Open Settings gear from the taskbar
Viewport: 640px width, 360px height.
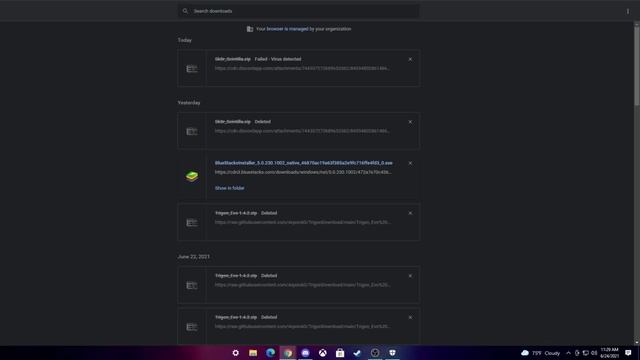(236, 353)
